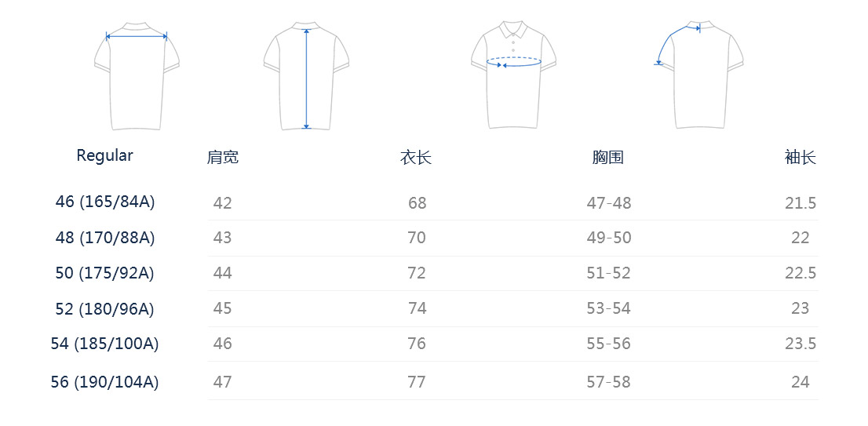The width and height of the screenshot is (868, 426).
Task: Click the 肩宽 column header
Action: point(223,158)
